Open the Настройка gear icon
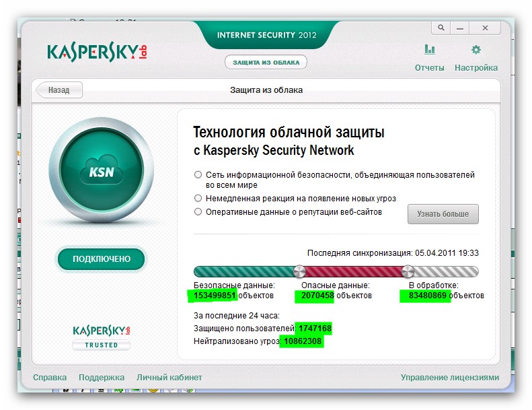 click(476, 50)
